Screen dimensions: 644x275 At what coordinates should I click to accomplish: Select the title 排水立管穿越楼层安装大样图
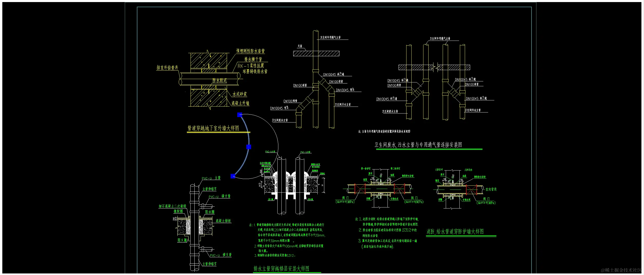point(281,269)
